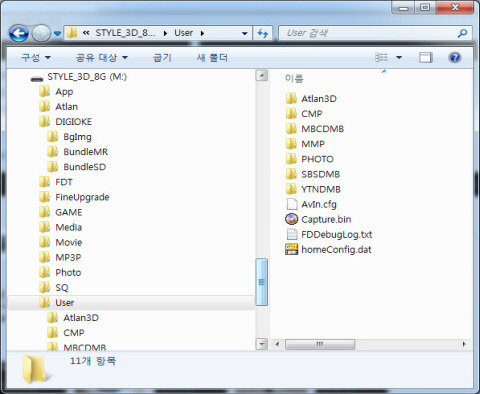Select Atlan3D folder icon in file list
This screenshot has height=394, width=480.
click(x=291, y=98)
